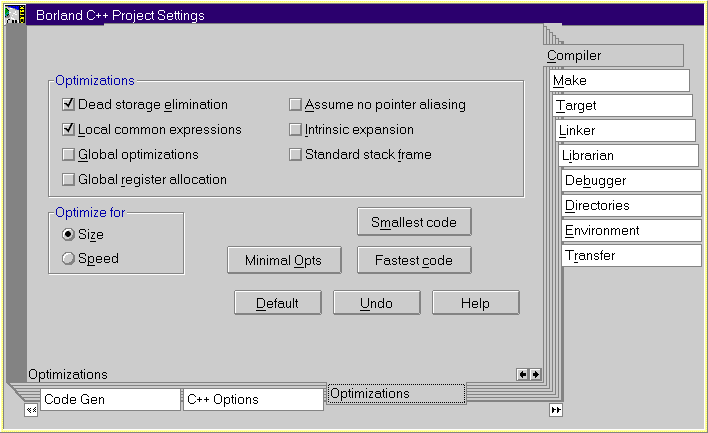Check Global register allocation
The height and width of the screenshot is (433, 708).
(x=68, y=179)
